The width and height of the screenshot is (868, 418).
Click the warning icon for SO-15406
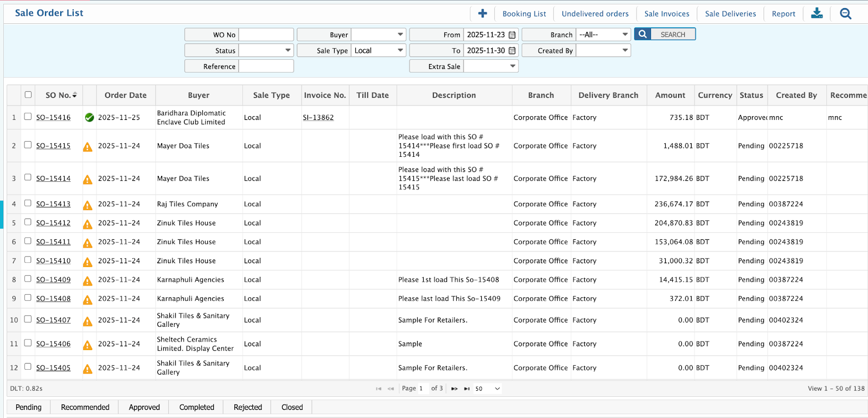click(87, 345)
